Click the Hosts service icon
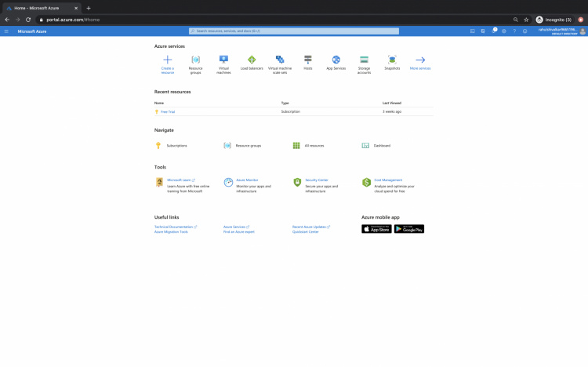This screenshot has height=367, width=588. [x=307, y=60]
